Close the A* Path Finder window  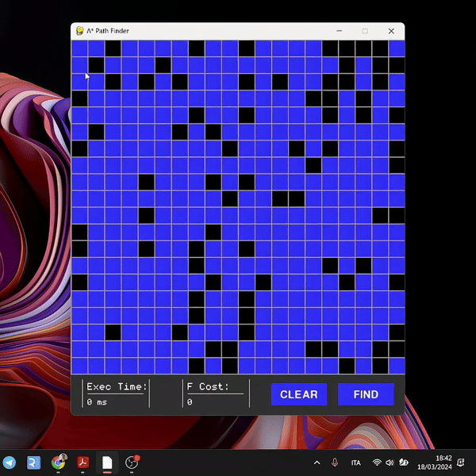click(x=391, y=31)
